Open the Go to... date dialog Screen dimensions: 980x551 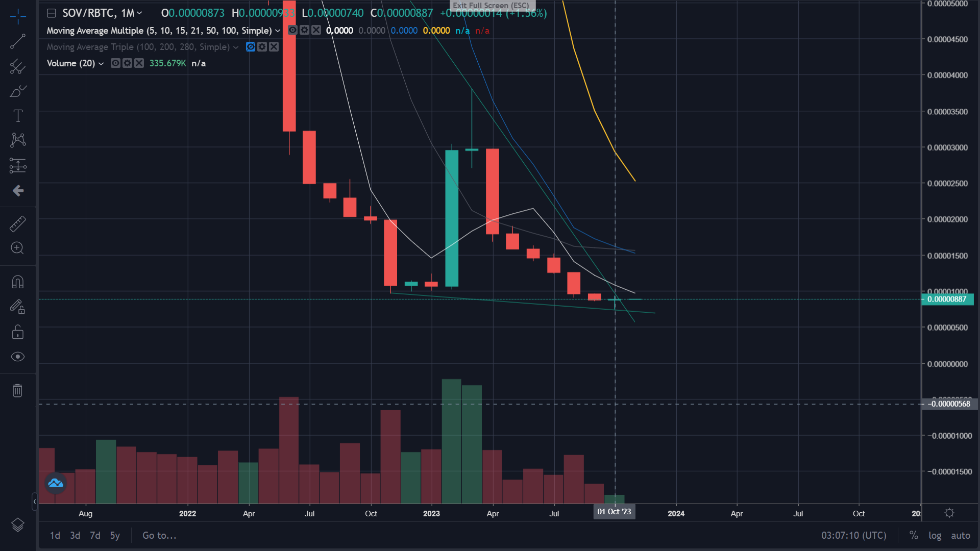[x=159, y=535]
